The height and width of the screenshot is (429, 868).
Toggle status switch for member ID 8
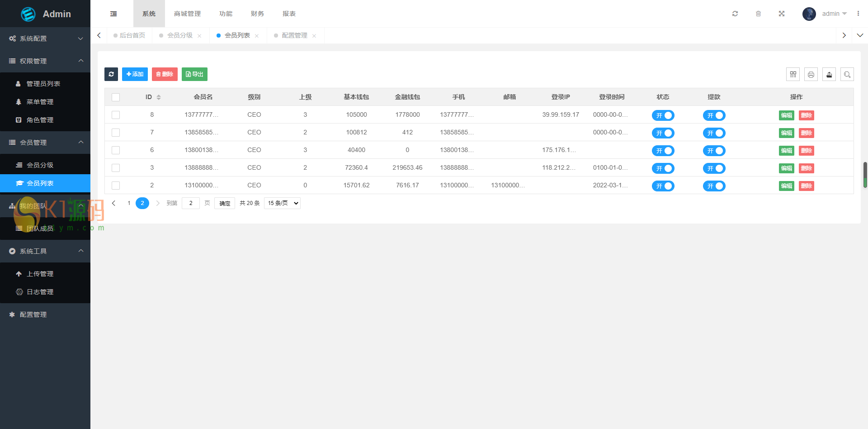coord(663,115)
